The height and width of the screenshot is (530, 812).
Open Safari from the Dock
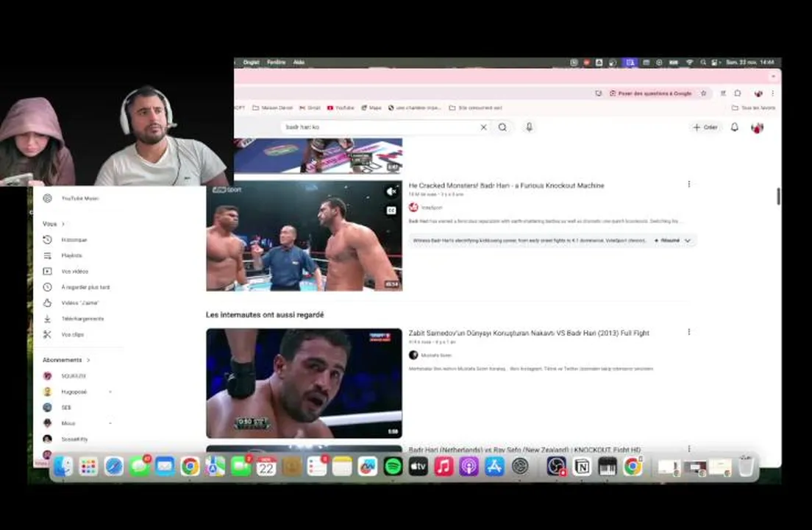pos(113,467)
